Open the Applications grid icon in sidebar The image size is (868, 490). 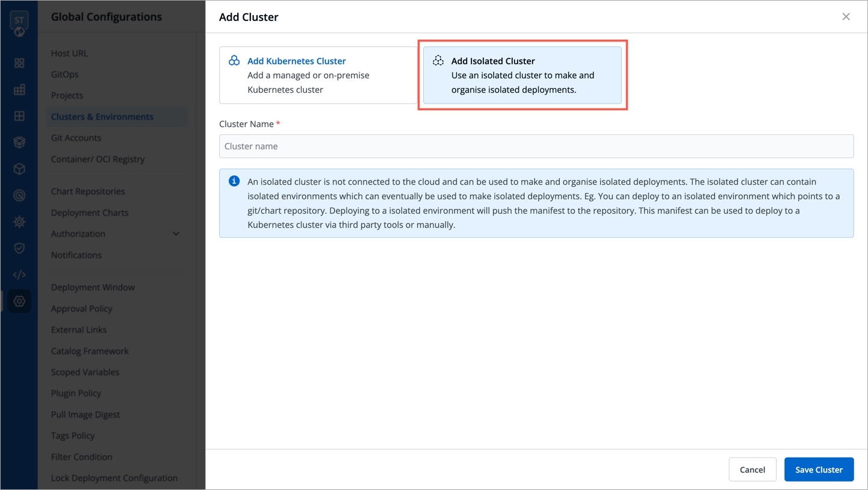coord(19,63)
